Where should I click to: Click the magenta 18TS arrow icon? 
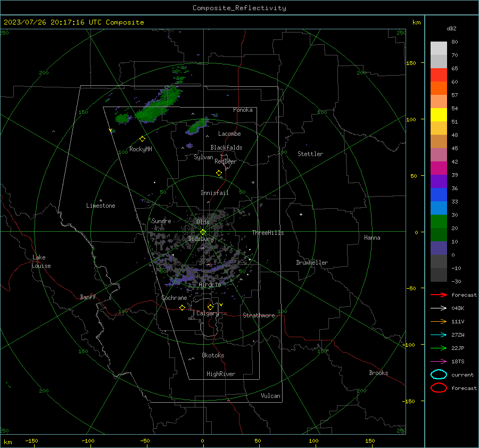tap(439, 362)
